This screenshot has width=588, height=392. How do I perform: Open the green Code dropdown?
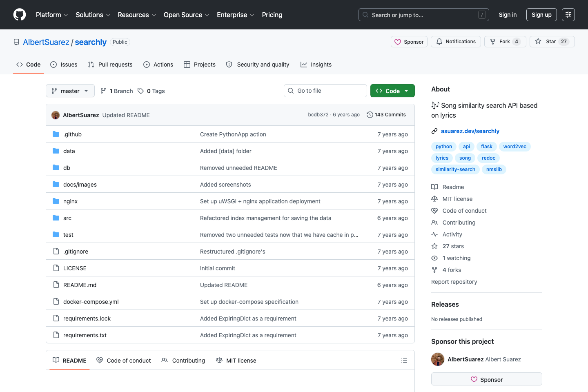[x=392, y=90]
